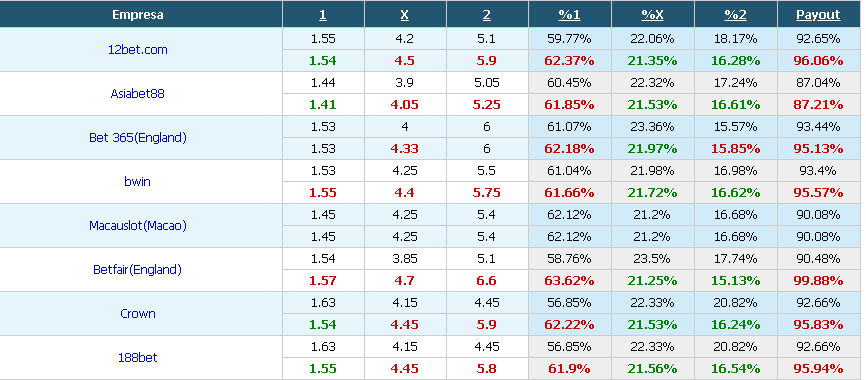Sort by the %1 column header
866x380 pixels.
569,15
